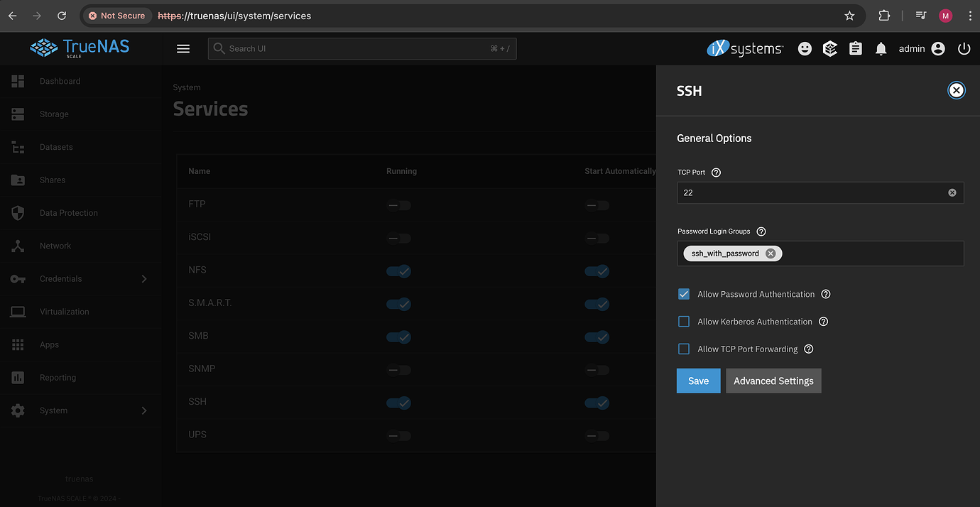Click the power icon in top bar
The image size is (980, 507).
click(x=964, y=48)
